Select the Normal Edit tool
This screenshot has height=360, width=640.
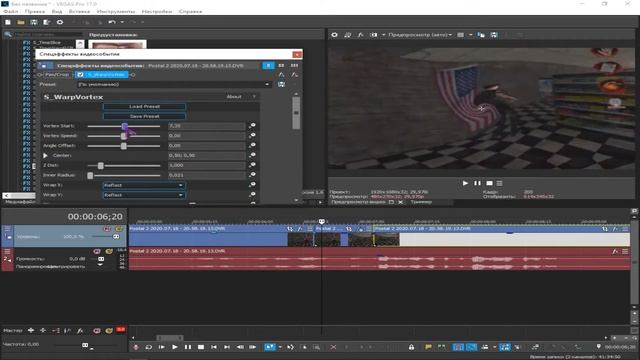tap(270, 347)
